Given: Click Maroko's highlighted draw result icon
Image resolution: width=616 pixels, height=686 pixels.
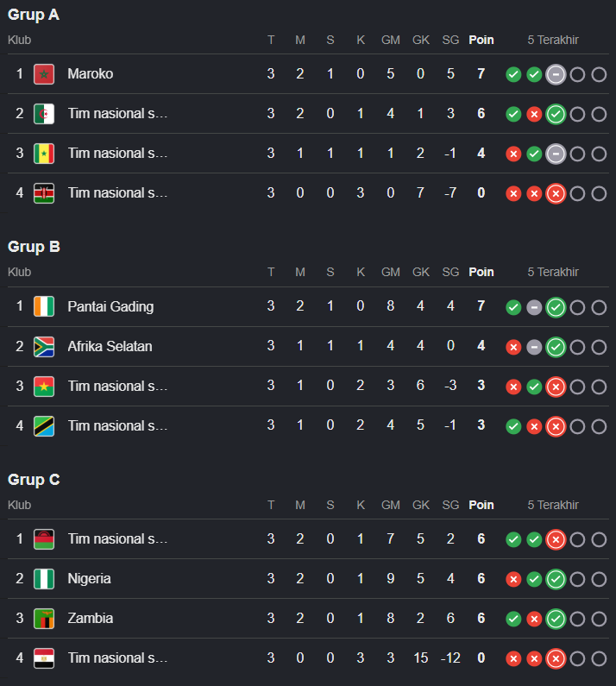Looking at the screenshot, I should click(556, 74).
